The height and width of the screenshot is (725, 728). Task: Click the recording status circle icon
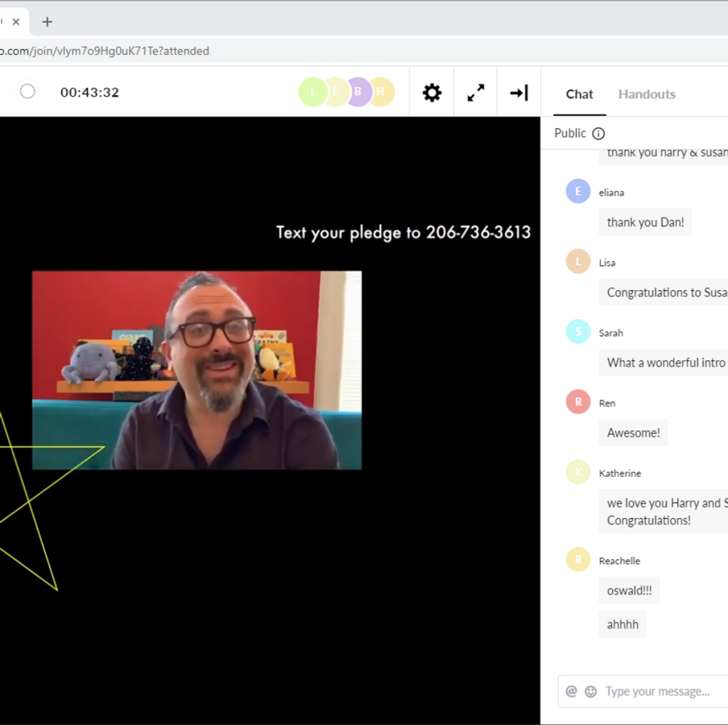coord(28,92)
